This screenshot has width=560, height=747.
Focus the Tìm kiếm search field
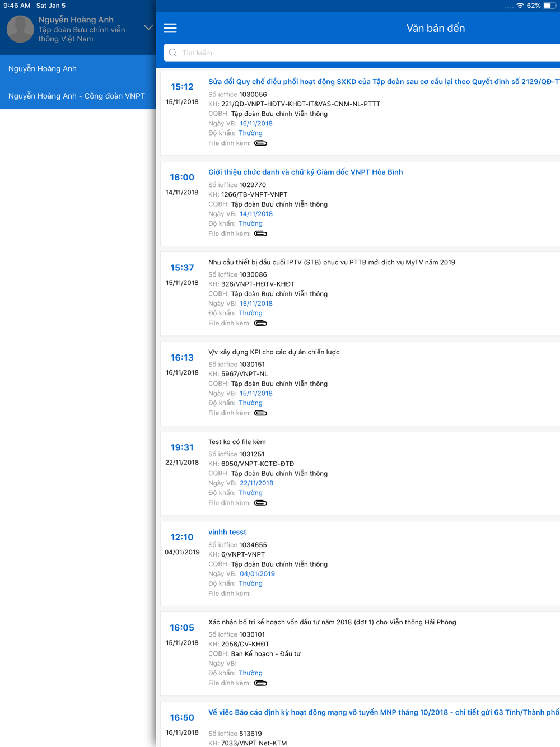tap(362, 53)
